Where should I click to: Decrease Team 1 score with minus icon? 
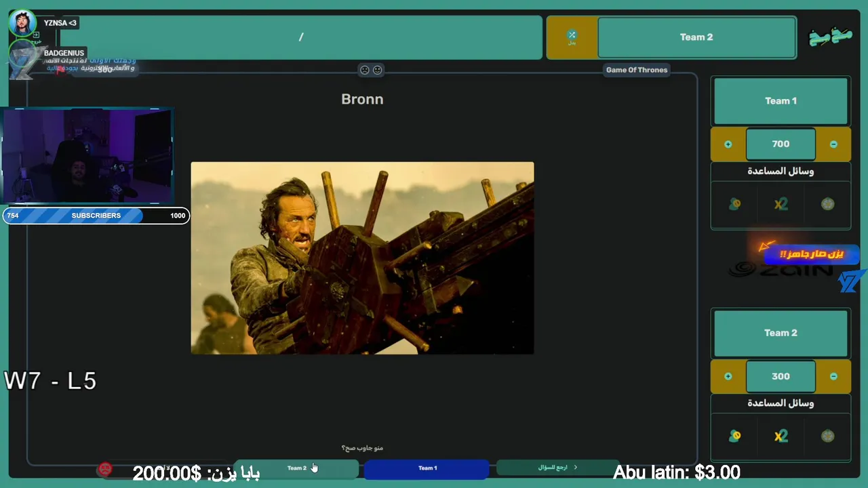(833, 144)
